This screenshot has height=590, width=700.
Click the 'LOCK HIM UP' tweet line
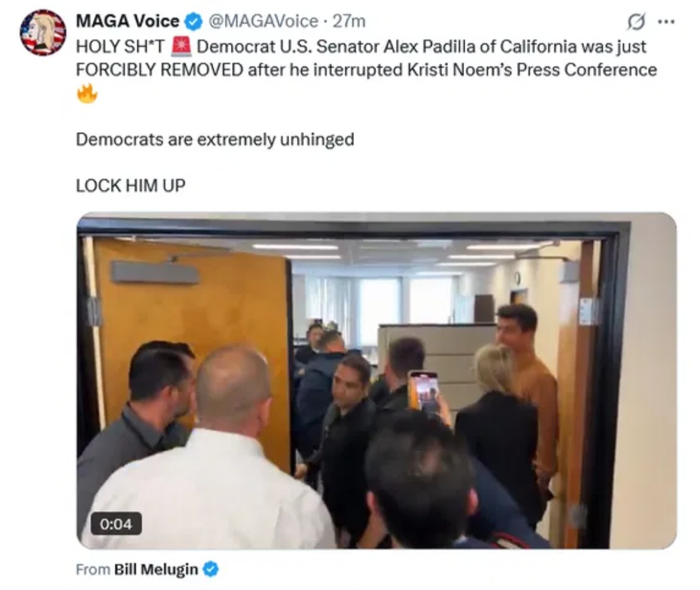tap(130, 185)
